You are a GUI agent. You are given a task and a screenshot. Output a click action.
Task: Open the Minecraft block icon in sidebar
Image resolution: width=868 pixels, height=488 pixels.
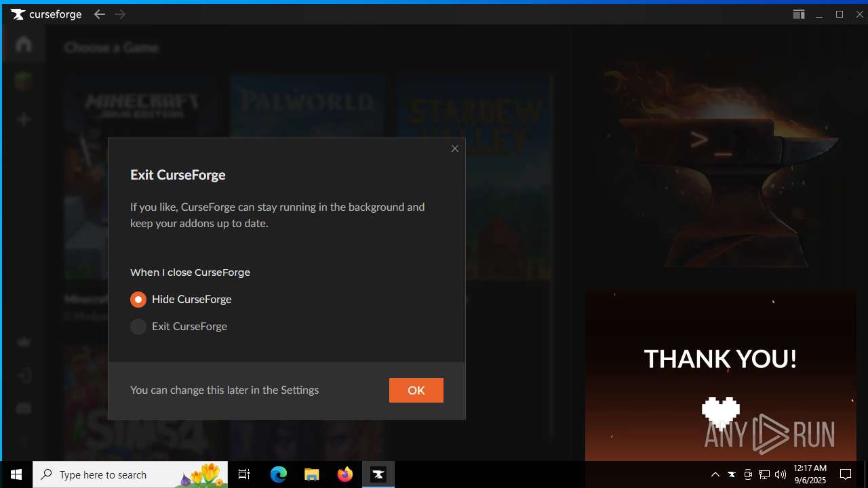pyautogui.click(x=24, y=82)
